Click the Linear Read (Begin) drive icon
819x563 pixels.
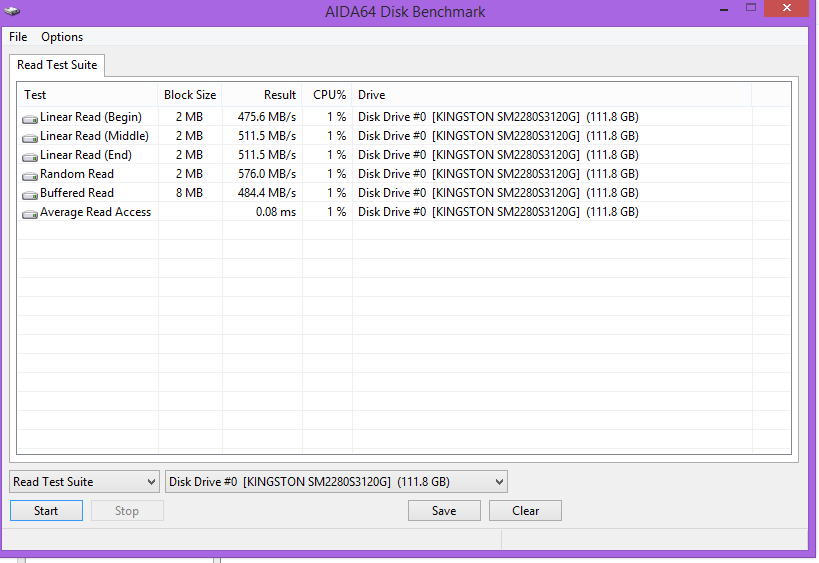tap(30, 119)
